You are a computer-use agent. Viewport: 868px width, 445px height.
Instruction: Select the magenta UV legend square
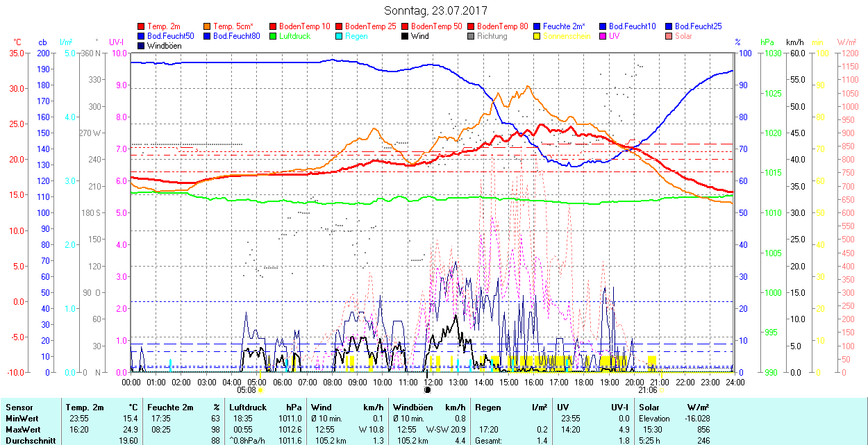pyautogui.click(x=603, y=36)
